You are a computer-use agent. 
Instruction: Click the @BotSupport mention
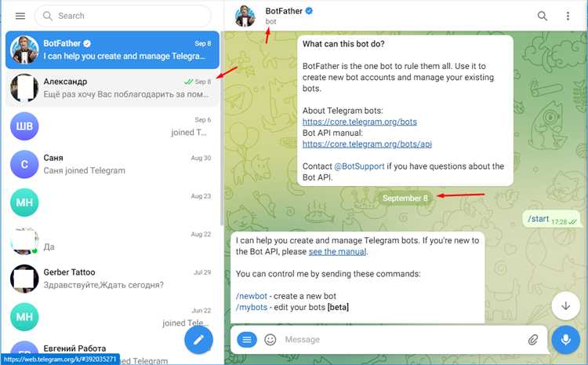(359, 166)
